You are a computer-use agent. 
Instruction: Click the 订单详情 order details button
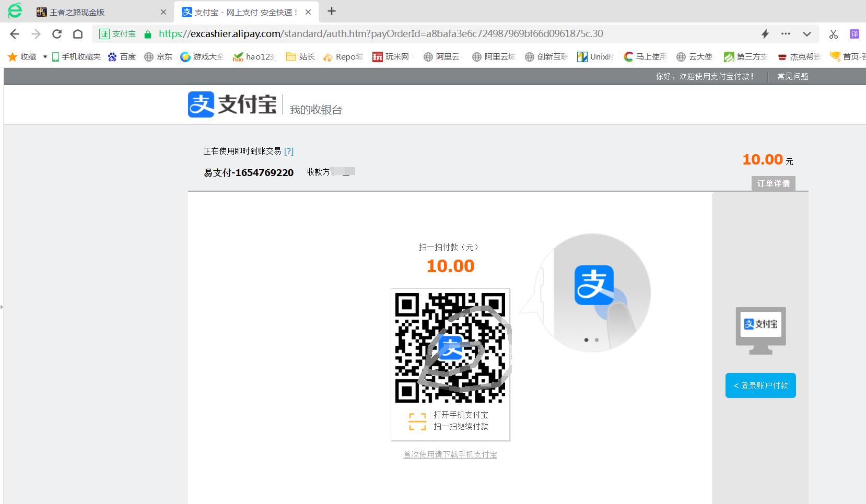click(773, 183)
